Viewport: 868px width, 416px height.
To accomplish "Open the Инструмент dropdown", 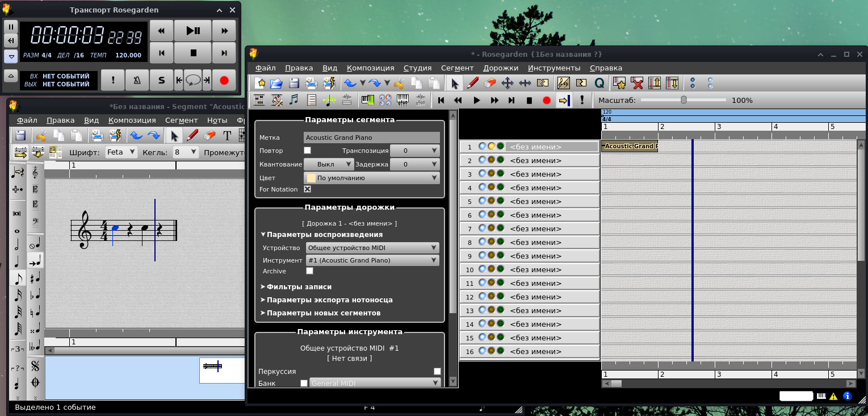I will (x=372, y=260).
